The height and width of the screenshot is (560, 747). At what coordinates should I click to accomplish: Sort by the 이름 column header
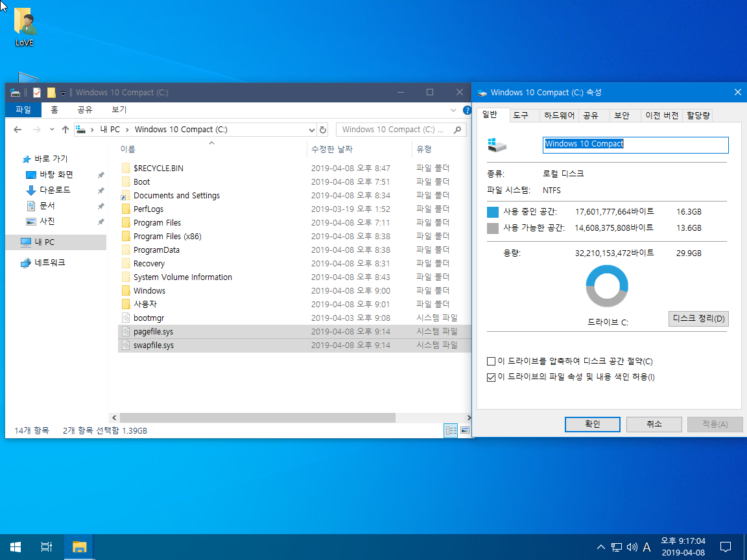pyautogui.click(x=128, y=149)
